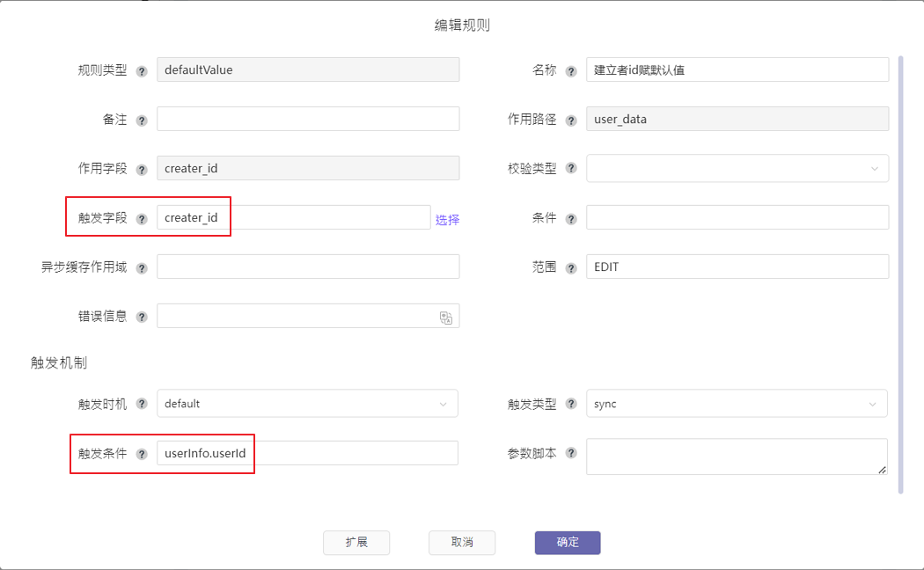Click help icon beside 触发类型
Screen dimensions: 924x570
(571, 405)
